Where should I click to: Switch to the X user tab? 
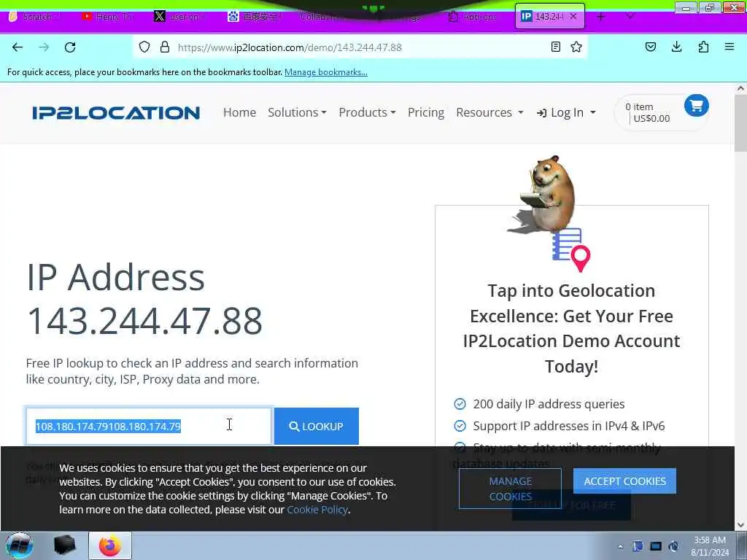(181, 17)
